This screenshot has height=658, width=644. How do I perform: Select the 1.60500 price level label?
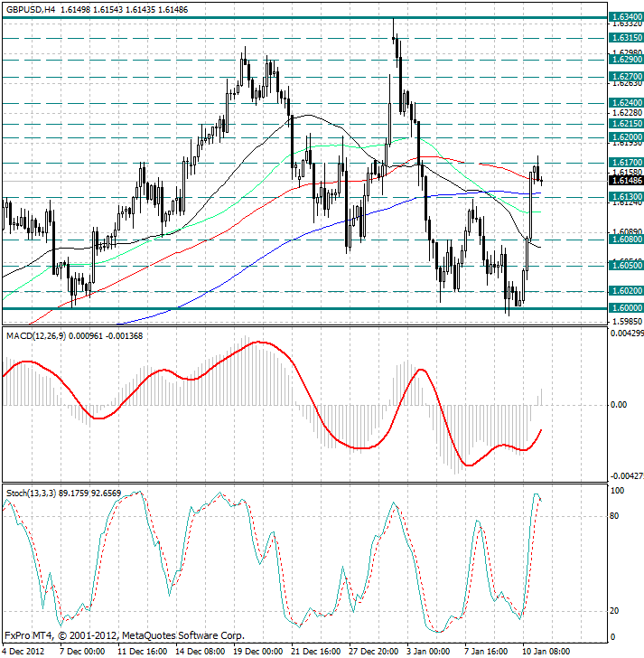(x=626, y=265)
